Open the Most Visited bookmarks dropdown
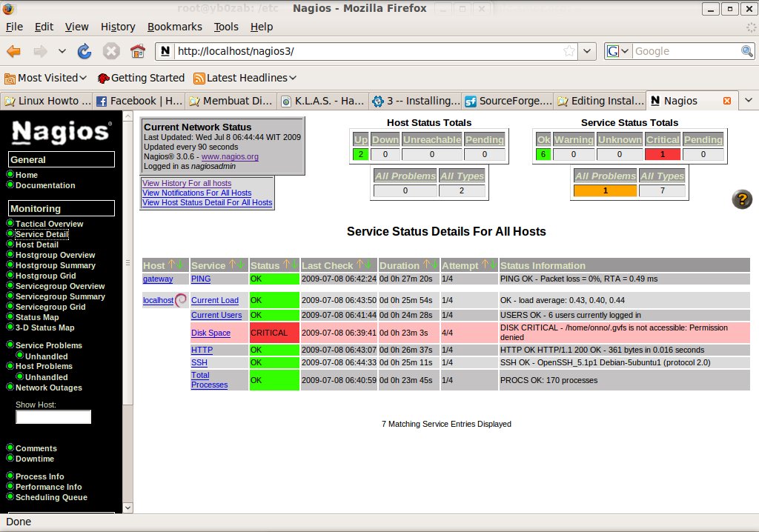 point(46,78)
